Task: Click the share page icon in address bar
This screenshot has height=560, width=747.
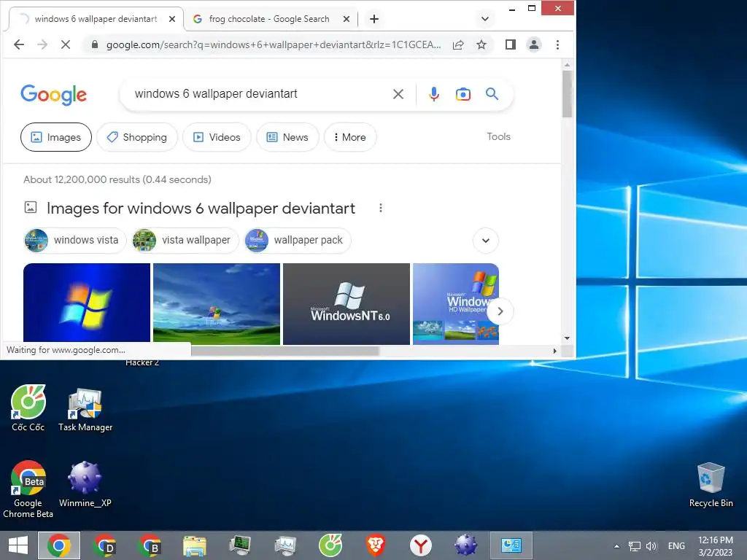Action: 458,44
